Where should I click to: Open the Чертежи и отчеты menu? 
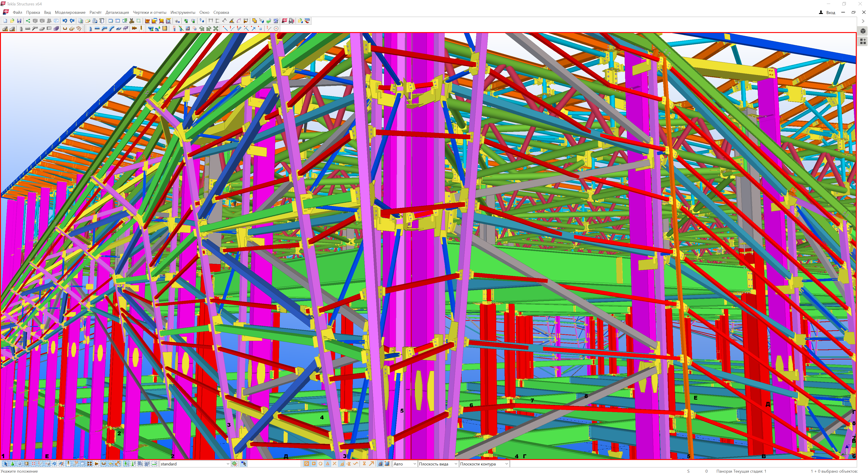(149, 12)
